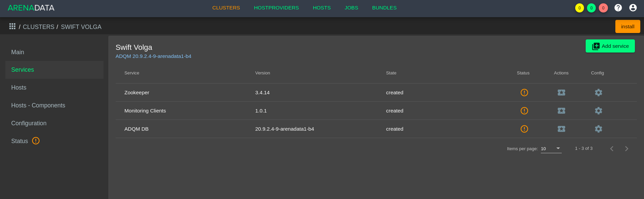644x199 pixels.
Task: Click the yellow running jobs counter
Action: (580, 8)
